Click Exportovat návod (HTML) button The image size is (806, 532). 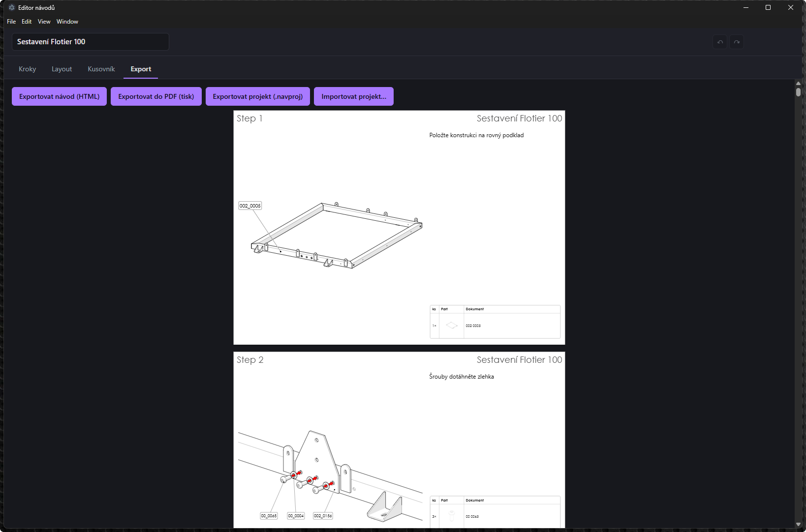coord(60,96)
